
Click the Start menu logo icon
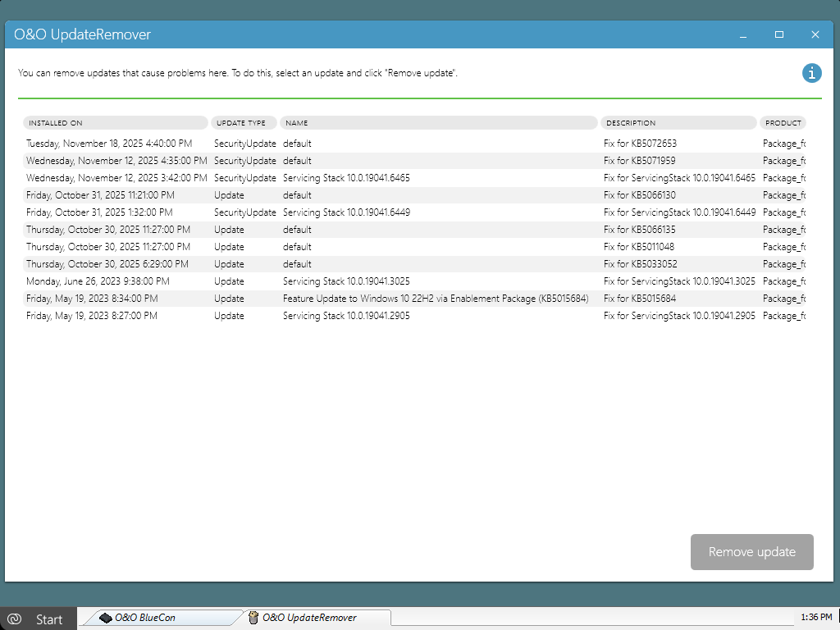(14, 619)
